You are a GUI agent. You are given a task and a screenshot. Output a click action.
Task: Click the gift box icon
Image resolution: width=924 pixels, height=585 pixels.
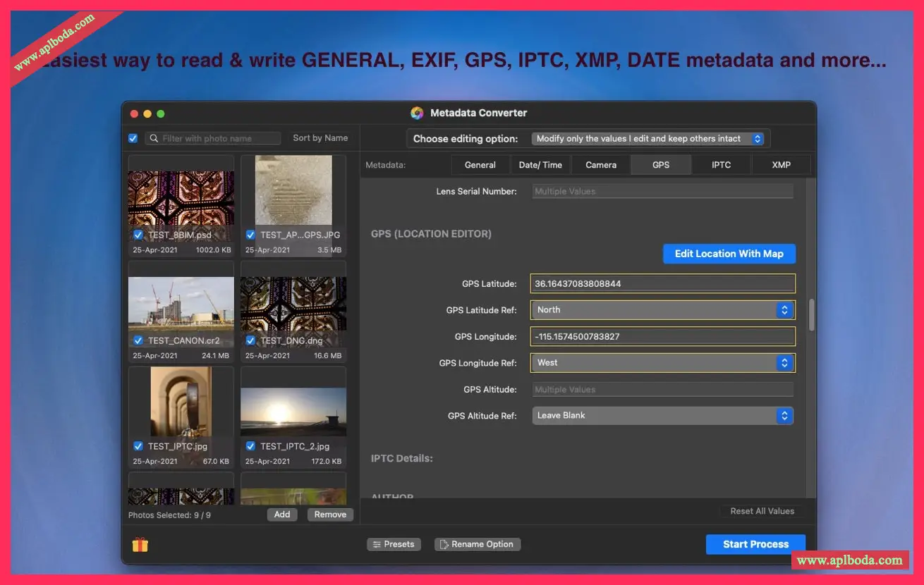tap(140, 544)
